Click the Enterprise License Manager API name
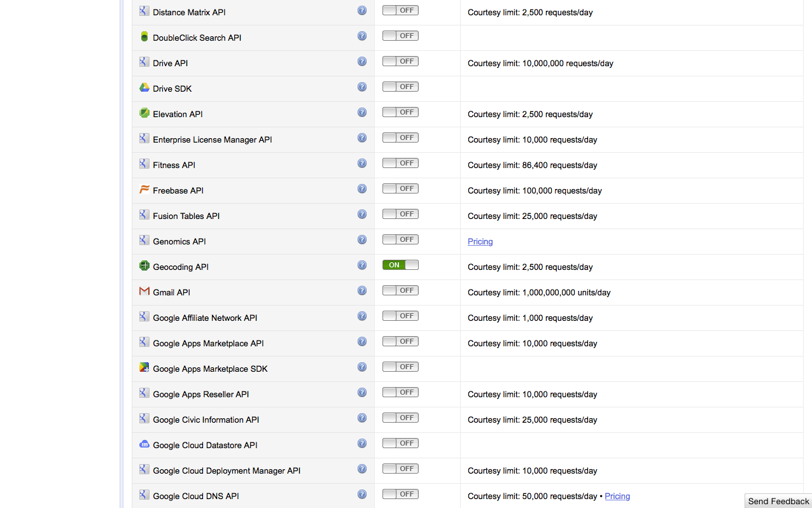This screenshot has height=508, width=812. 213,139
